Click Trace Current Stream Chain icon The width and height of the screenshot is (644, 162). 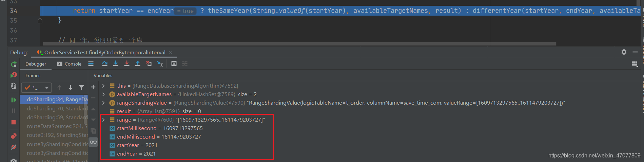[x=185, y=64]
